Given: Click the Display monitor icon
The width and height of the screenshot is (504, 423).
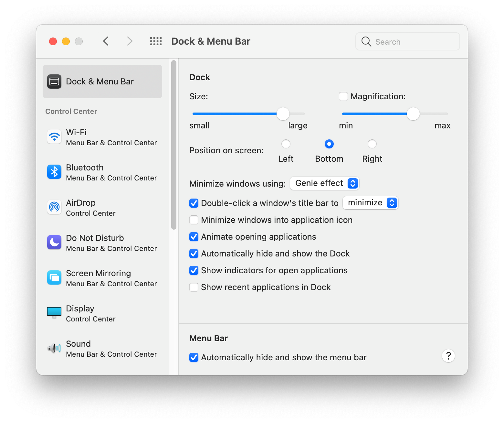Looking at the screenshot, I should 54,313.
